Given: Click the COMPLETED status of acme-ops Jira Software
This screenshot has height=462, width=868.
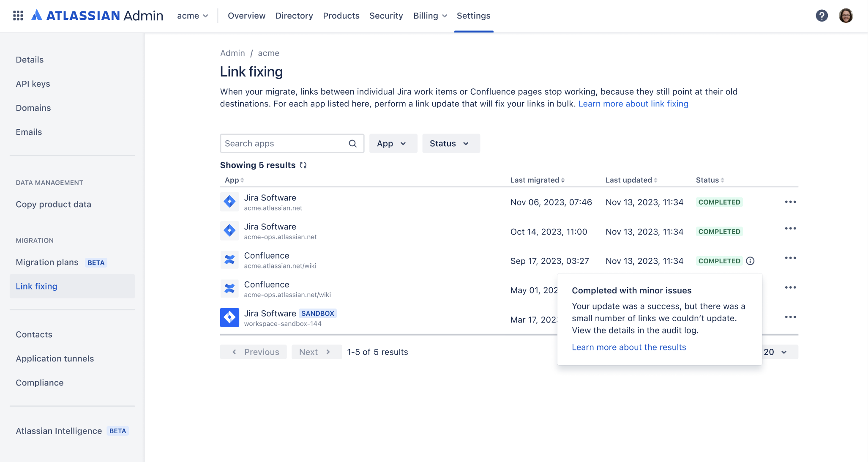Looking at the screenshot, I should pyautogui.click(x=719, y=232).
